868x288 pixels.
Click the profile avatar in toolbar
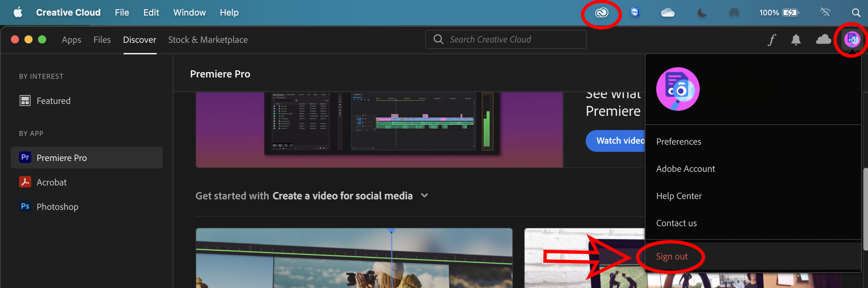click(852, 40)
